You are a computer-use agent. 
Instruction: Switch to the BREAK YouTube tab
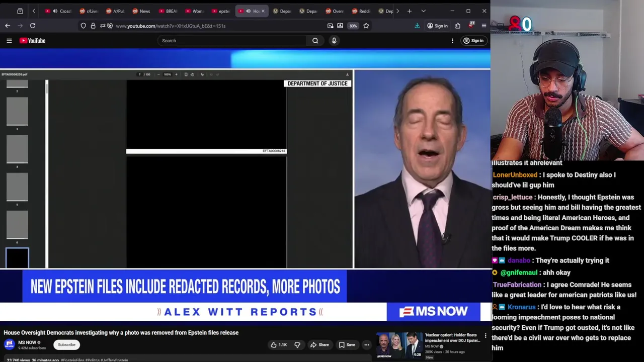pyautogui.click(x=168, y=11)
